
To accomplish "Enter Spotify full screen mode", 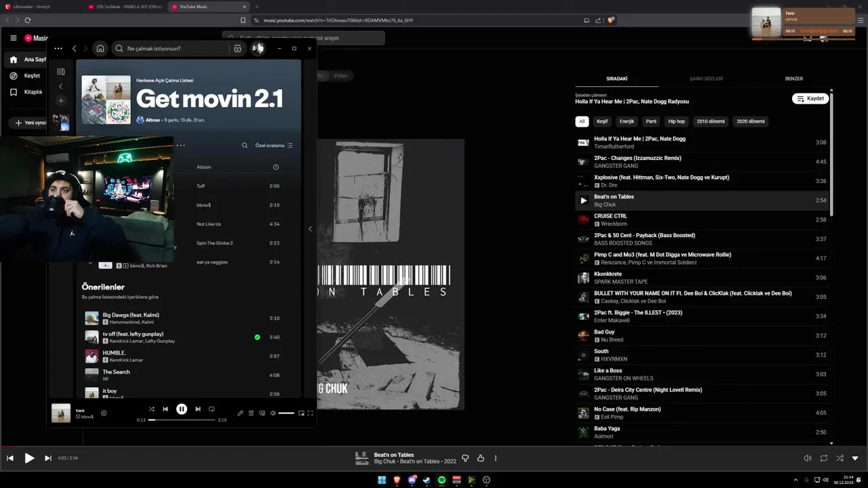I will click(311, 413).
